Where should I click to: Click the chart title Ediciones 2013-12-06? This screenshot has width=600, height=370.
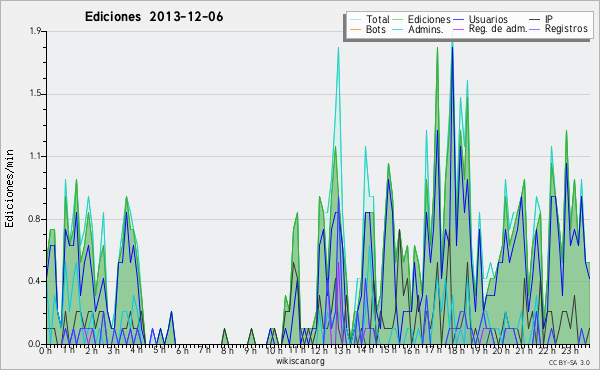coord(154,16)
